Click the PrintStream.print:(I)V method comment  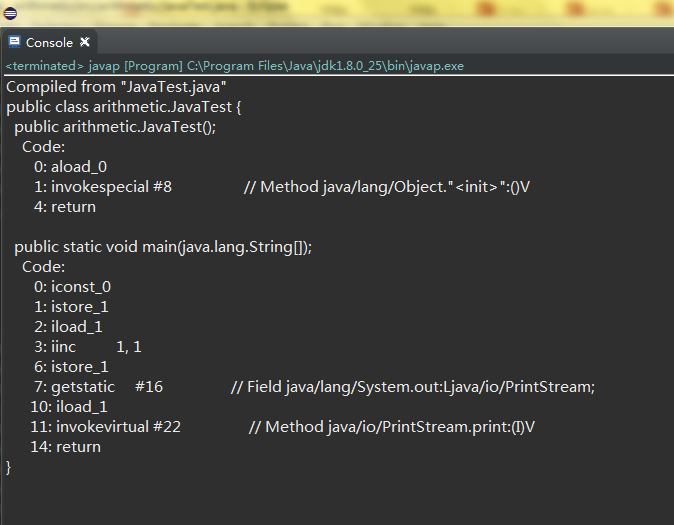pyautogui.click(x=392, y=427)
